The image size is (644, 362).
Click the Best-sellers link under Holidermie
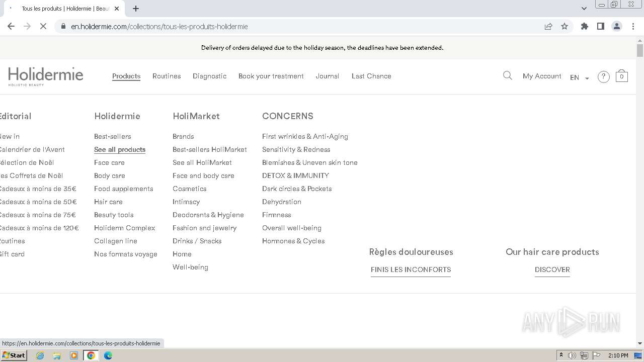[113, 136]
